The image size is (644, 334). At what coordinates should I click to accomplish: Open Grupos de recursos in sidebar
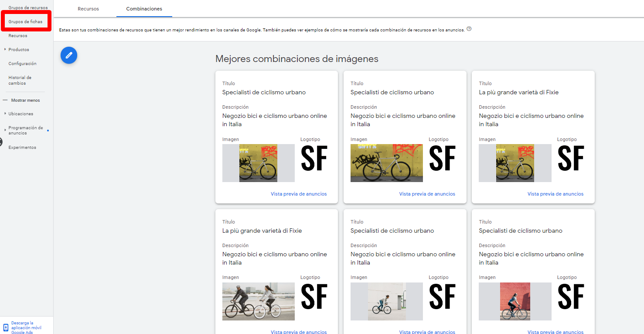click(x=28, y=8)
